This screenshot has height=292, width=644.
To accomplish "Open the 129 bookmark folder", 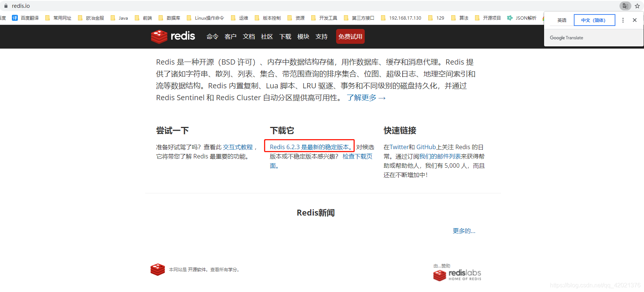I will pyautogui.click(x=436, y=18).
